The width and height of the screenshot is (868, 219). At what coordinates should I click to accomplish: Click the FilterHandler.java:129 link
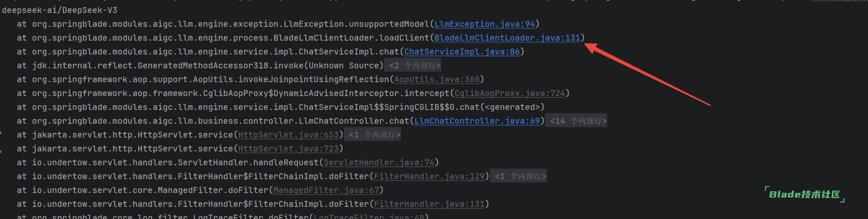(x=429, y=176)
